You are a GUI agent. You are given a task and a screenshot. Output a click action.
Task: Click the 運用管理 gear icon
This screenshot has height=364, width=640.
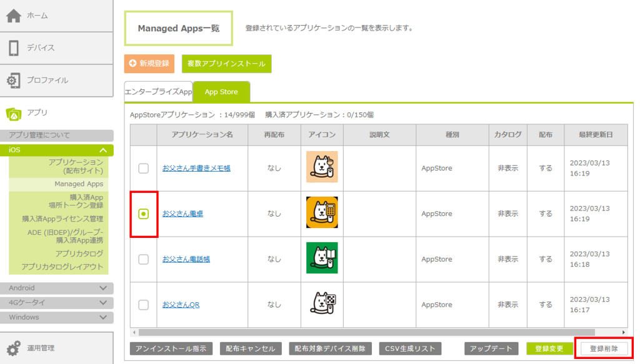pos(14,348)
